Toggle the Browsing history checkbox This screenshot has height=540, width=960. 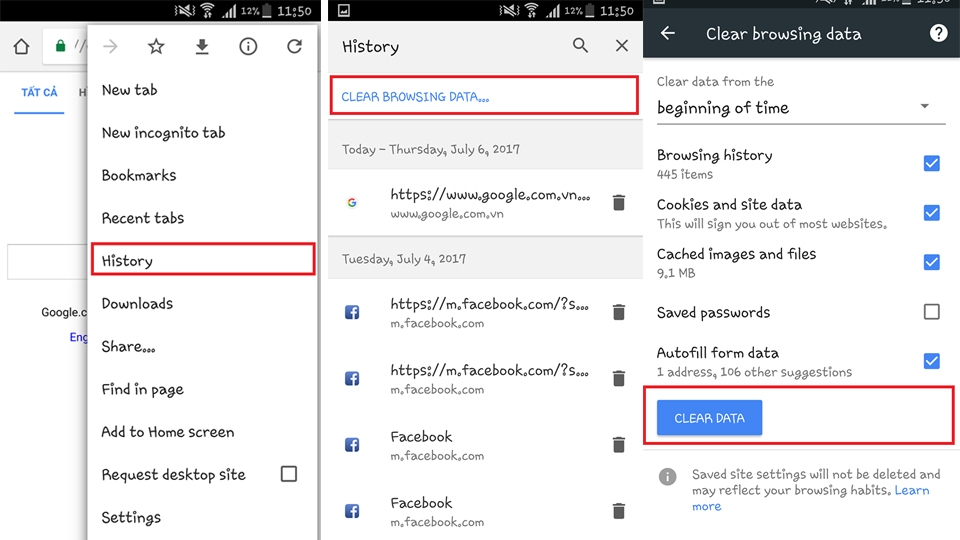click(932, 163)
